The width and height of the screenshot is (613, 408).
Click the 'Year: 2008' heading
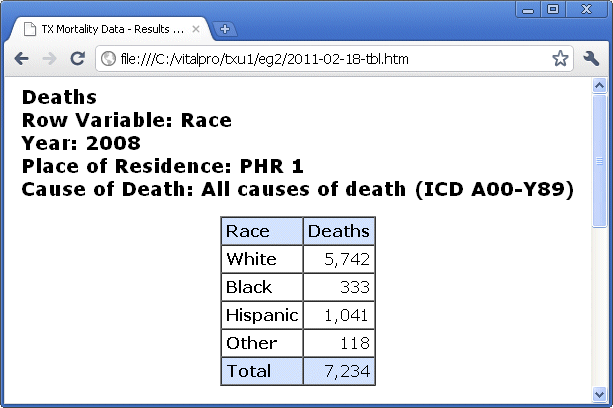click(x=81, y=143)
